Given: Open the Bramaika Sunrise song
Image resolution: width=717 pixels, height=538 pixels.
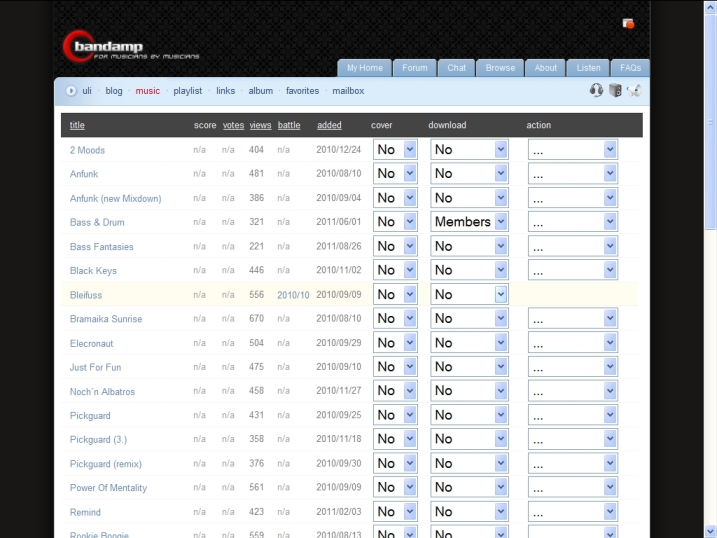Looking at the screenshot, I should 106,319.
